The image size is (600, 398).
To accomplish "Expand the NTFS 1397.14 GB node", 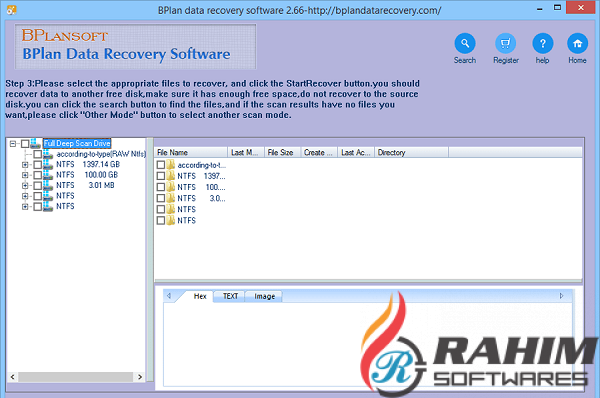I will 25,165.
